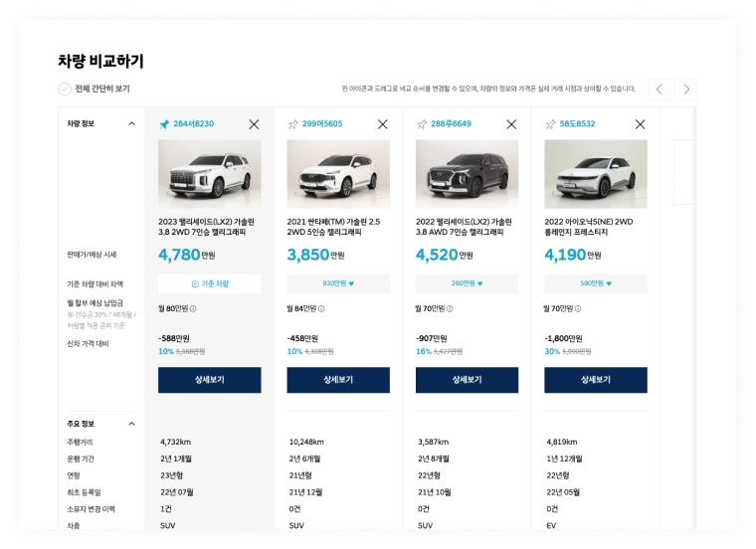Open info icon beside 월 70만원 for 4,190 car

pyautogui.click(x=578, y=308)
